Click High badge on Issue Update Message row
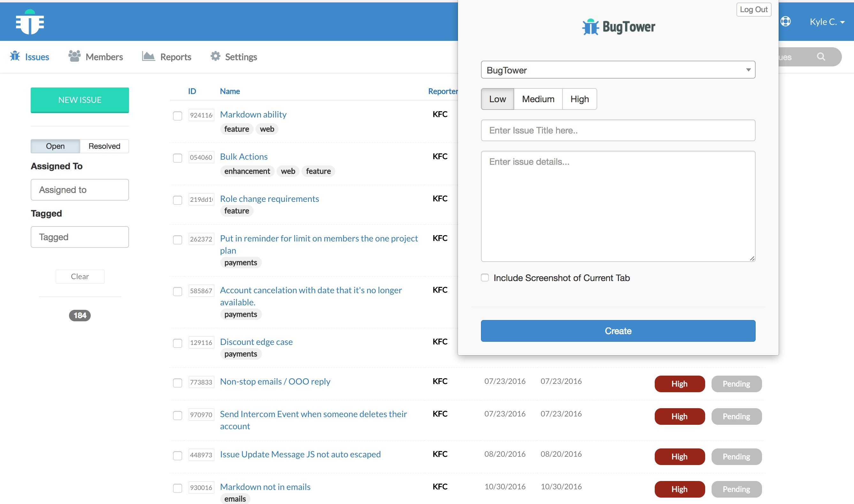Screen dimensions: 854x504 click(x=680, y=456)
